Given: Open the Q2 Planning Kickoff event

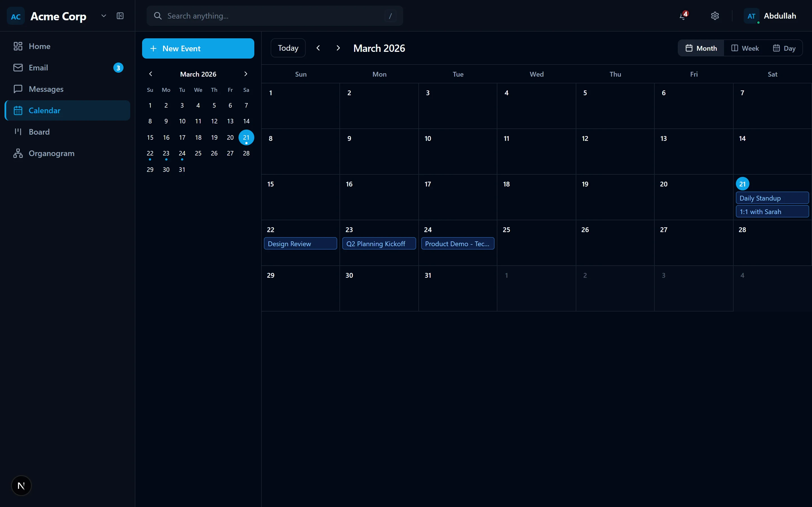Looking at the screenshot, I should (379, 244).
